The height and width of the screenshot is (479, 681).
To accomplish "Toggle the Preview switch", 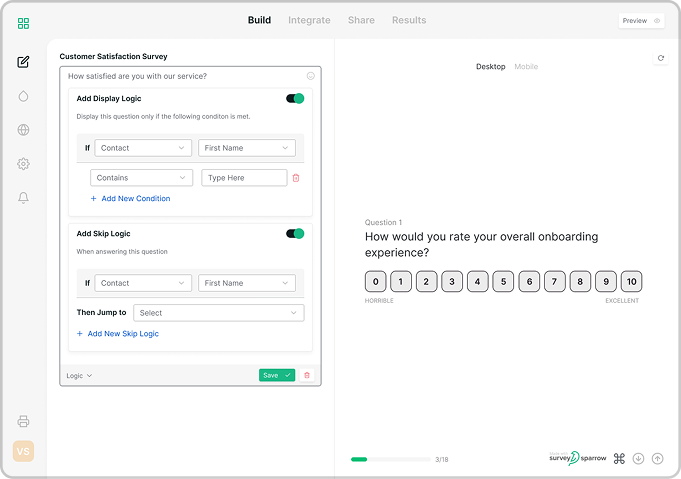I will (656, 21).
